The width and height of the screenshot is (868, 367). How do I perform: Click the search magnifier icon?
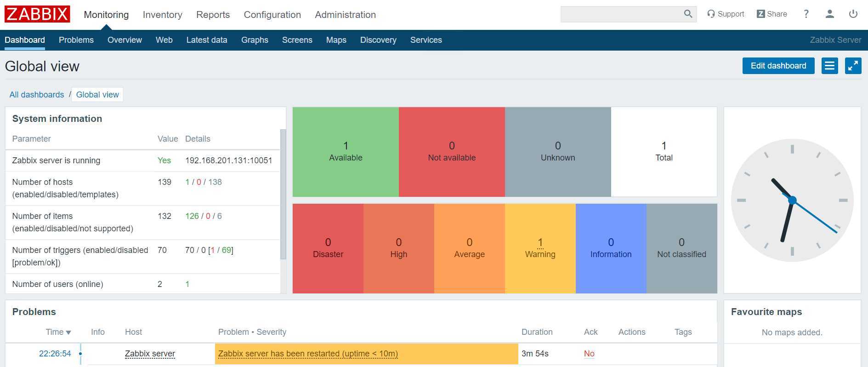688,14
